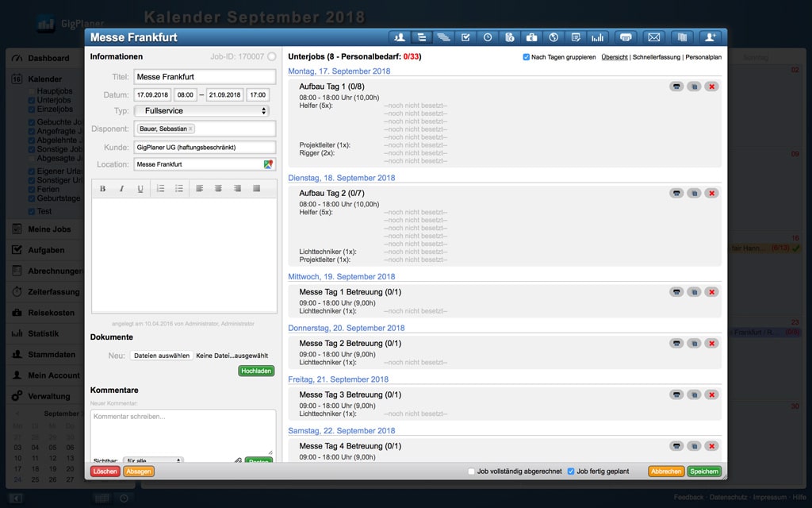Open the Typ dropdown showing Fullservice

click(205, 111)
